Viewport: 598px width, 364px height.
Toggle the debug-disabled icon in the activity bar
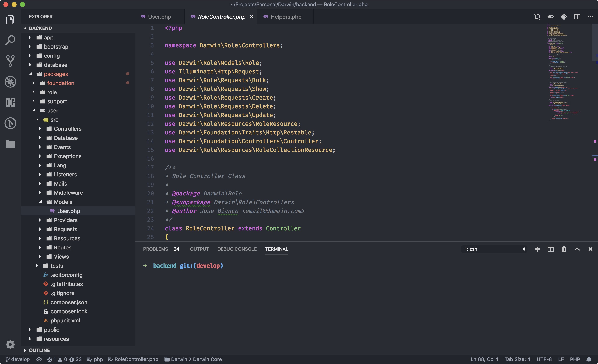10,82
